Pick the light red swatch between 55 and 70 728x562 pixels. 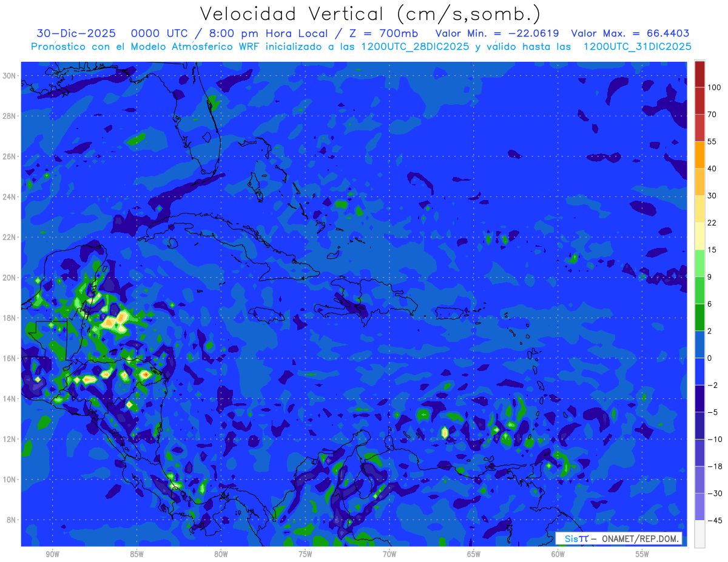click(699, 127)
